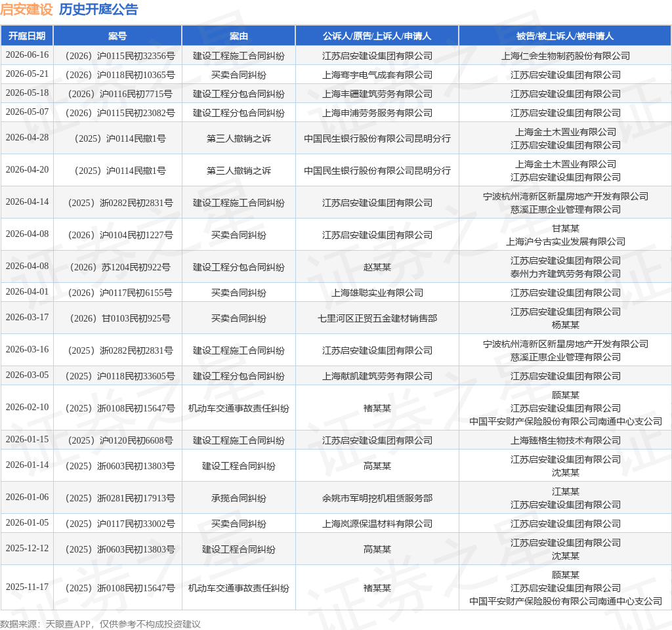Click plaintiff 上海申浦劳务服务有限公司
Image resolution: width=672 pixels, height=630 pixels.
coord(377,113)
